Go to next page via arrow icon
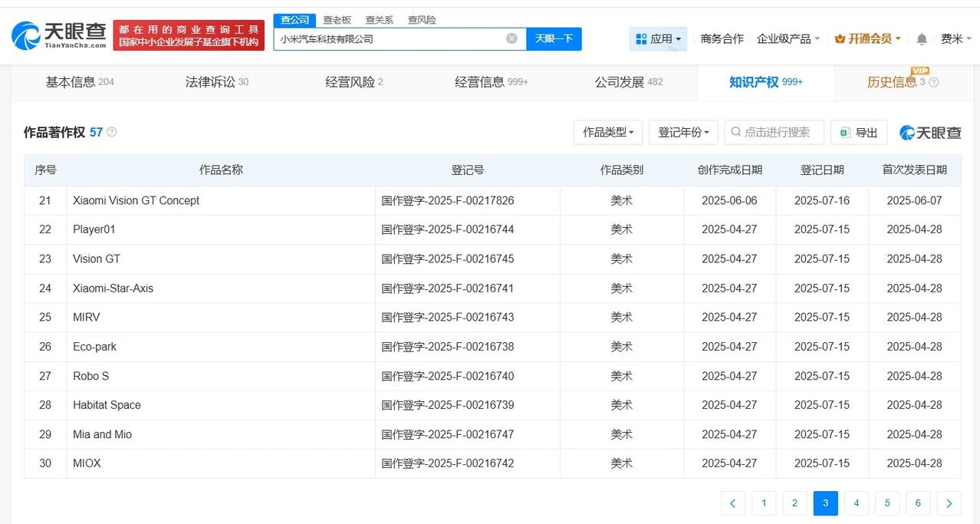Image resolution: width=980 pixels, height=524 pixels. coord(949,503)
